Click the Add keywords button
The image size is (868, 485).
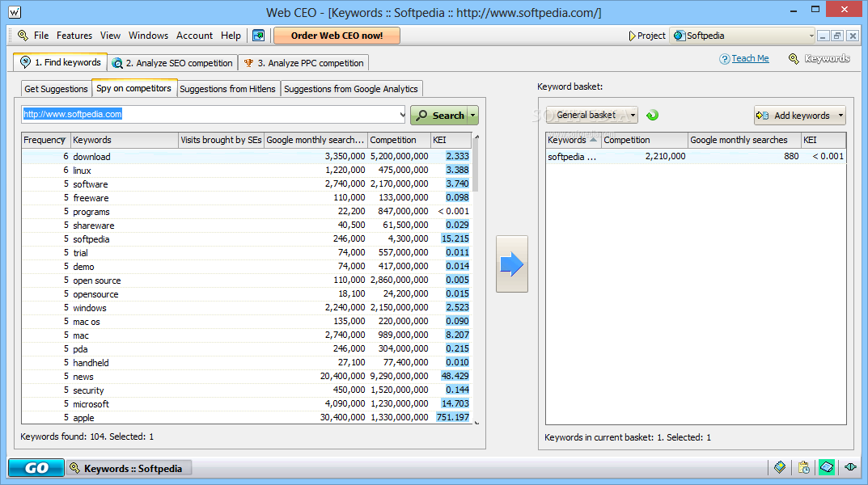coord(795,115)
